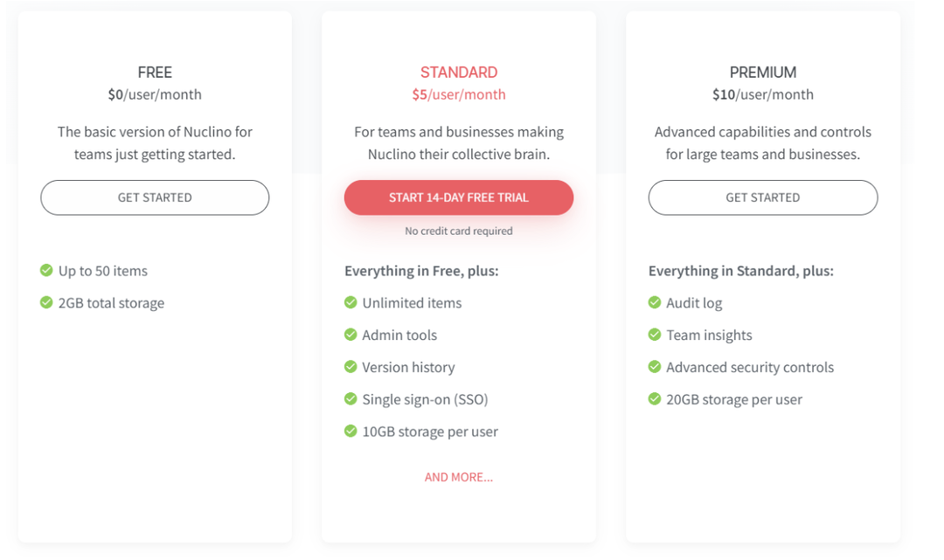Select the FREE plan heading
The height and width of the screenshot is (560, 944).
click(155, 73)
